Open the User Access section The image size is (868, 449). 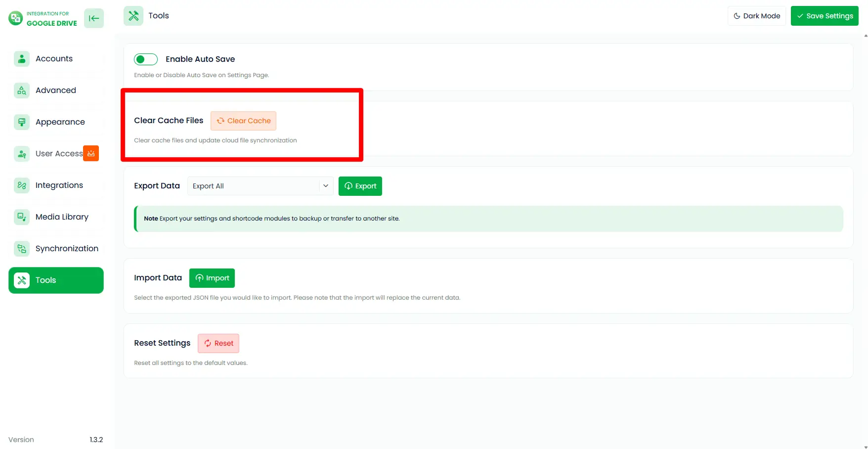59,153
